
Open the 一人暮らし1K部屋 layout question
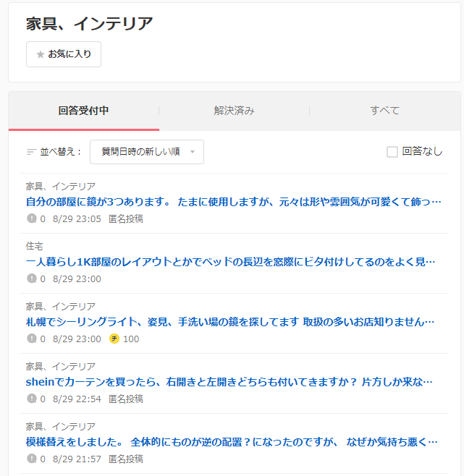click(x=230, y=262)
